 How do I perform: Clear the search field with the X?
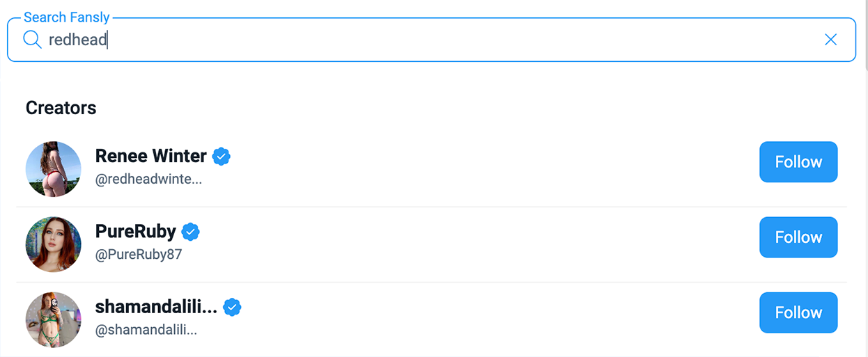[x=830, y=40]
